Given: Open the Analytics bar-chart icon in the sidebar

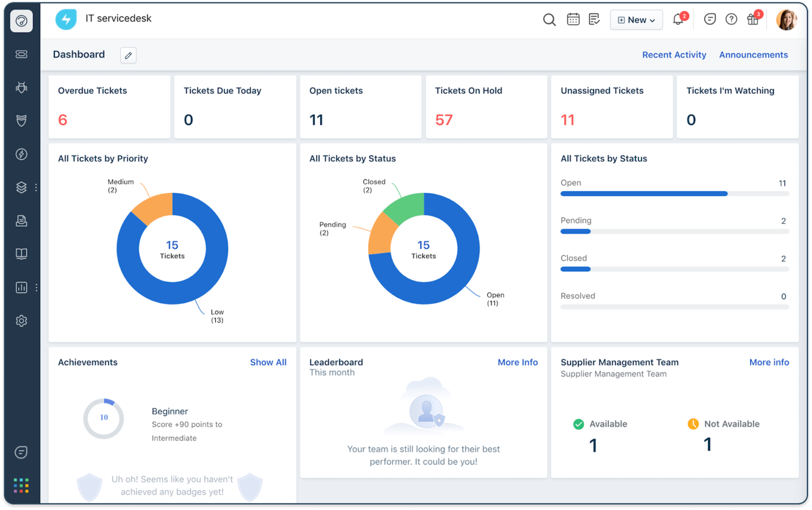Looking at the screenshot, I should pos(21,287).
